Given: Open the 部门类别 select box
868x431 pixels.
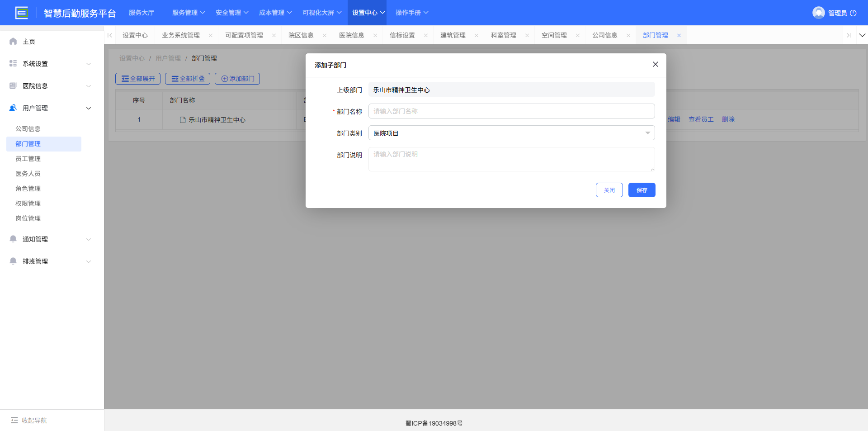Looking at the screenshot, I should 512,133.
